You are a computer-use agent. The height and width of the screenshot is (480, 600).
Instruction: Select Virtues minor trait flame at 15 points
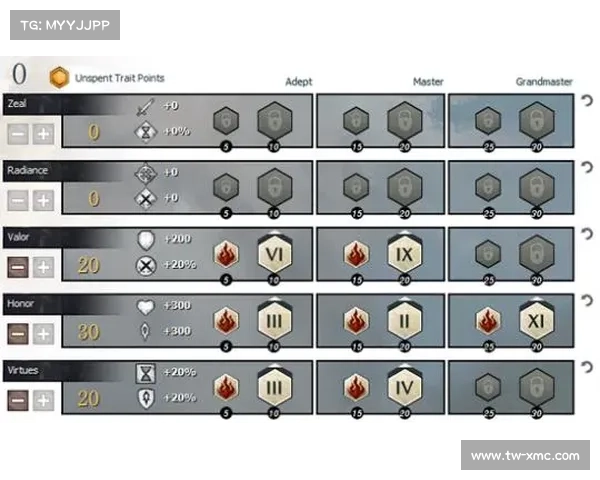point(356,387)
